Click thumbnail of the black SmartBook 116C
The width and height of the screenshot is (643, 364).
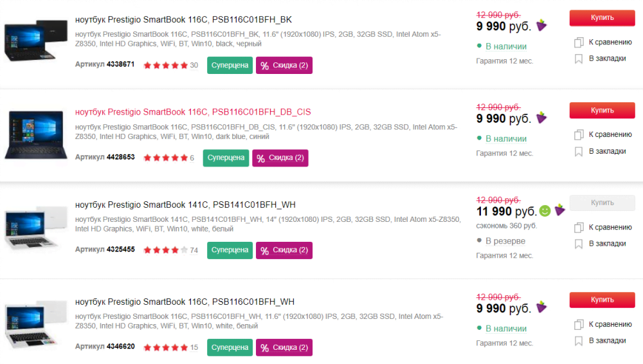tap(35, 41)
